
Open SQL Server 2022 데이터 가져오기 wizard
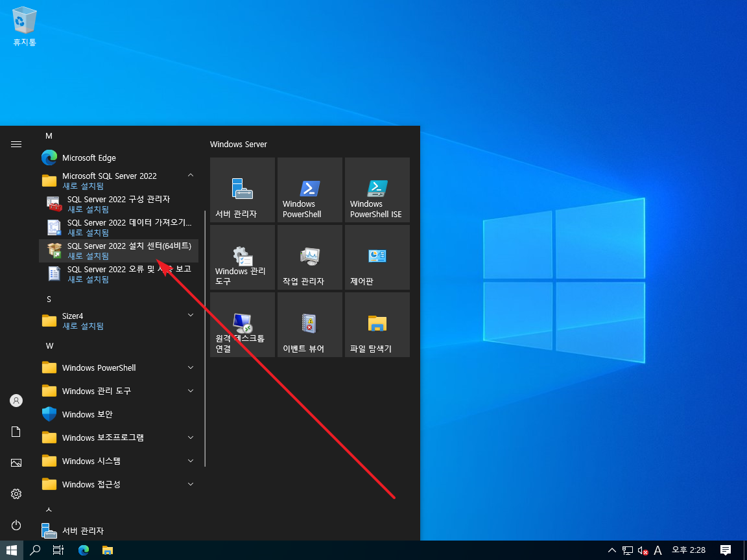(x=119, y=227)
